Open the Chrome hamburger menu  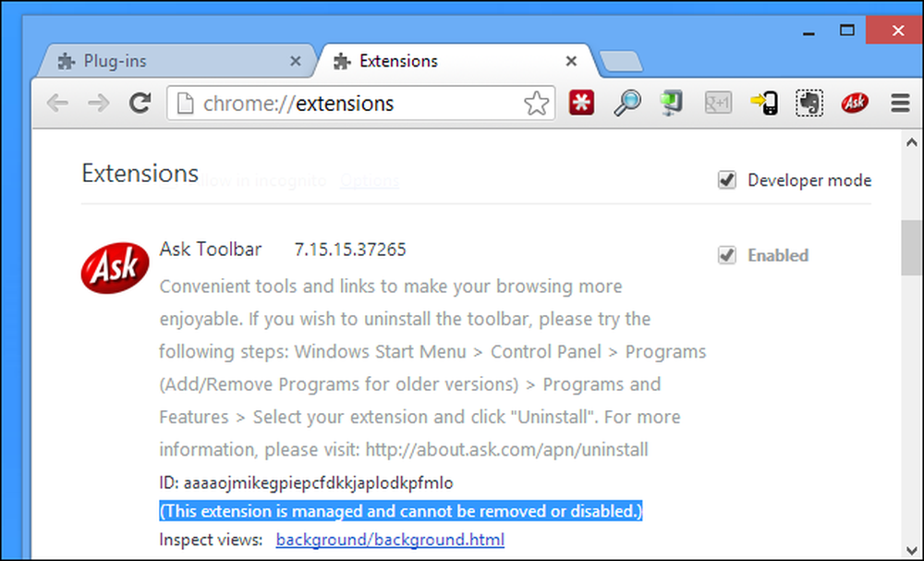coord(900,104)
